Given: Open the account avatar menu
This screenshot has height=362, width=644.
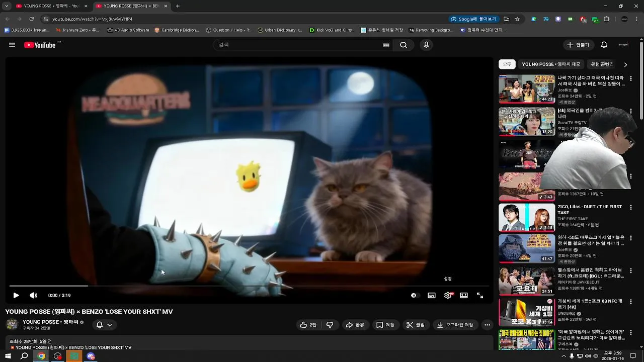Looking at the screenshot, I should click(x=623, y=45).
